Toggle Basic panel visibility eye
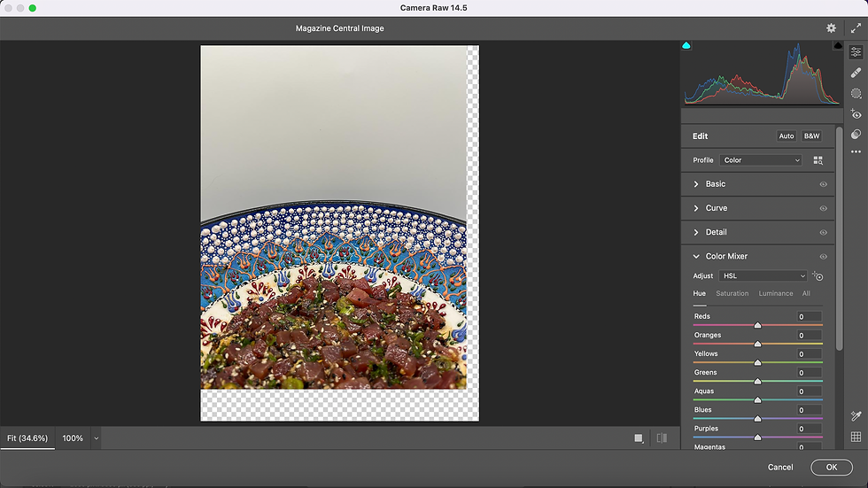 823,184
